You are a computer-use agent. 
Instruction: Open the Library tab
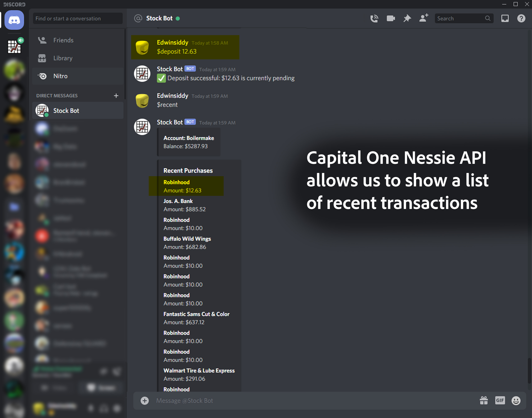(x=63, y=58)
